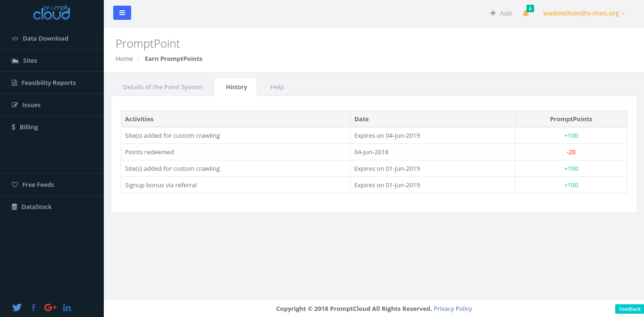
Task: Click the green notification count badge
Action: pos(530,8)
